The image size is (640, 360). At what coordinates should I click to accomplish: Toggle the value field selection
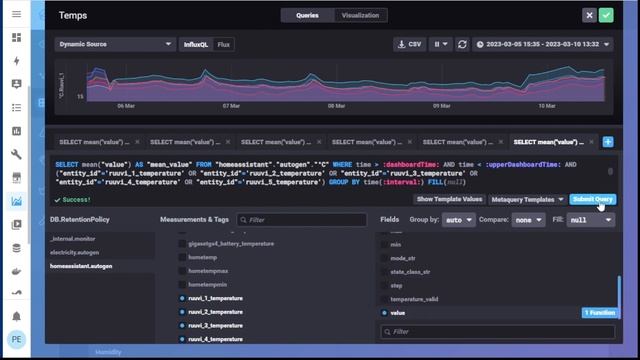[384, 313]
